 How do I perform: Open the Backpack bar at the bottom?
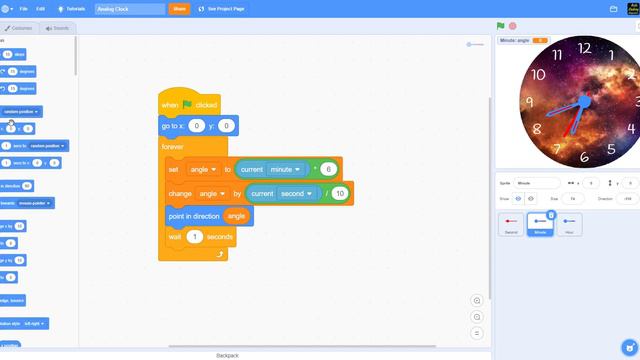click(227, 356)
